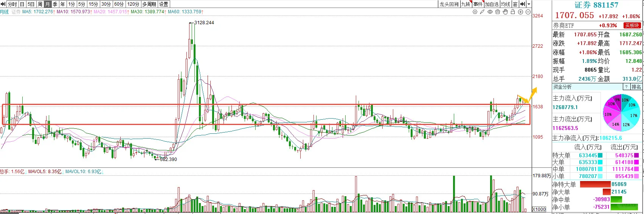The image size is (644, 214).
Task: Select the hand pan tool icon
Action: pyautogui.click(x=505, y=12)
